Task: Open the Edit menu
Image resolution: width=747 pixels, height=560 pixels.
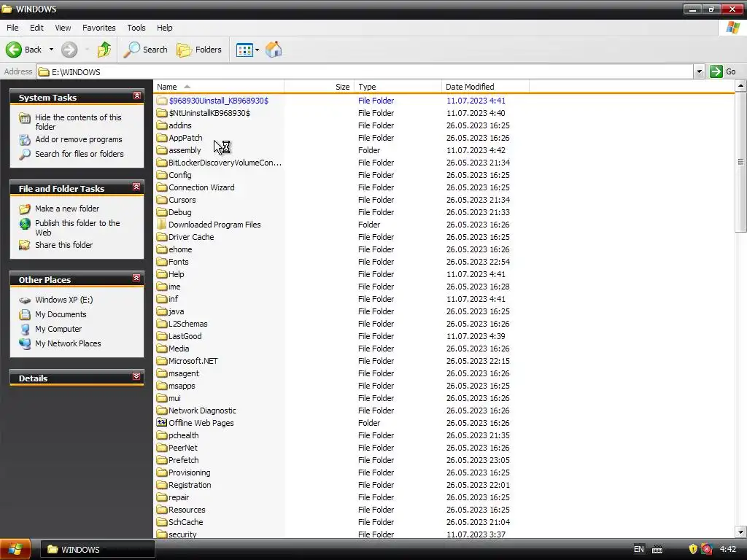Action: coord(36,28)
